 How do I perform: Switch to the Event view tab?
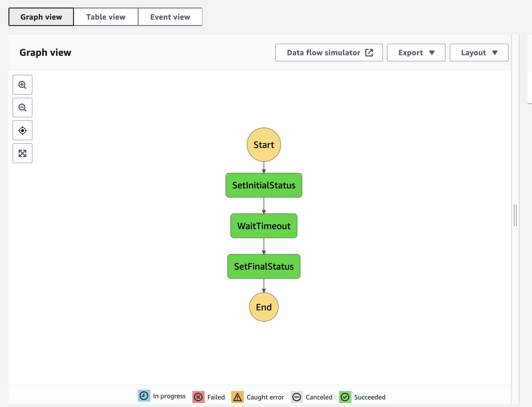point(170,17)
